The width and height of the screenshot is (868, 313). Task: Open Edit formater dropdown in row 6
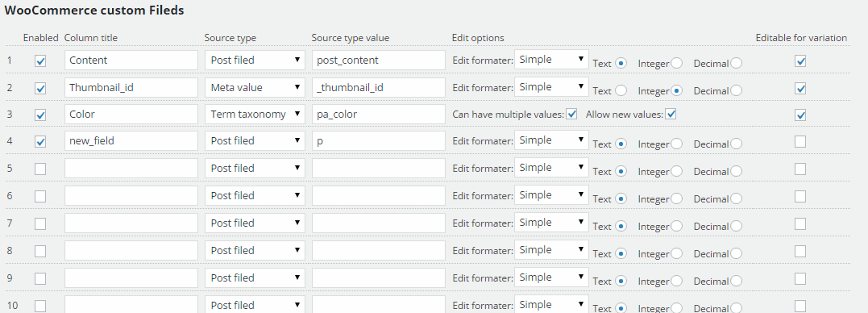coord(551,195)
